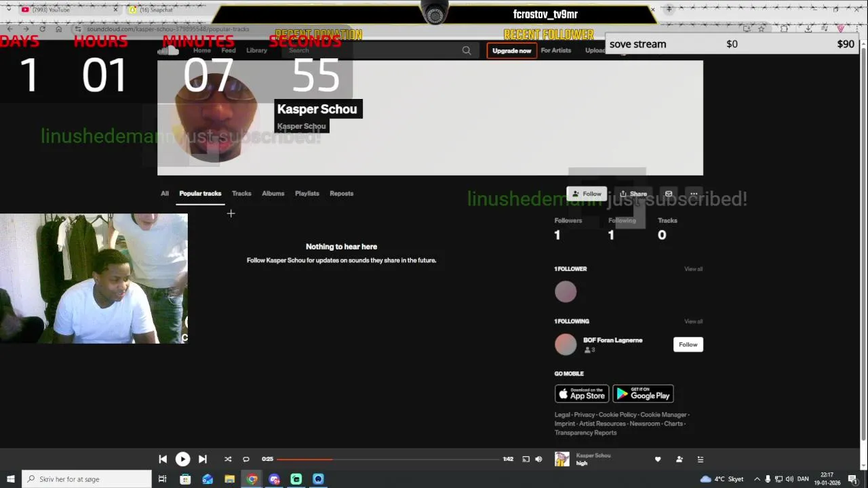Click the Share button on the profile
Screen dimensions: 868x488
[633, 194]
